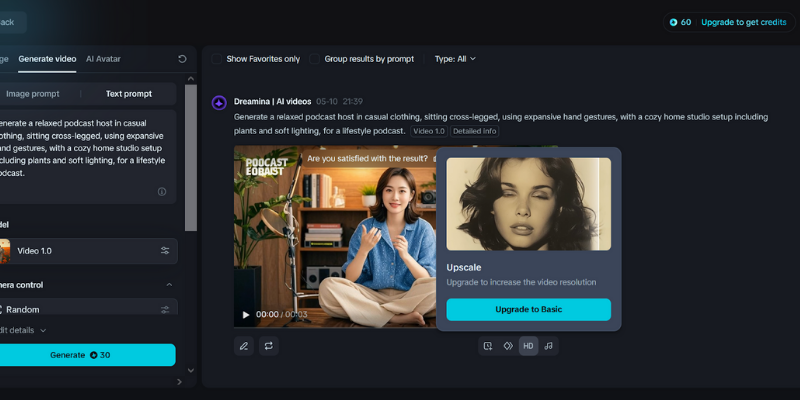Click the collapse panel arrow at panel bottom
The width and height of the screenshot is (800, 400).
(179, 382)
